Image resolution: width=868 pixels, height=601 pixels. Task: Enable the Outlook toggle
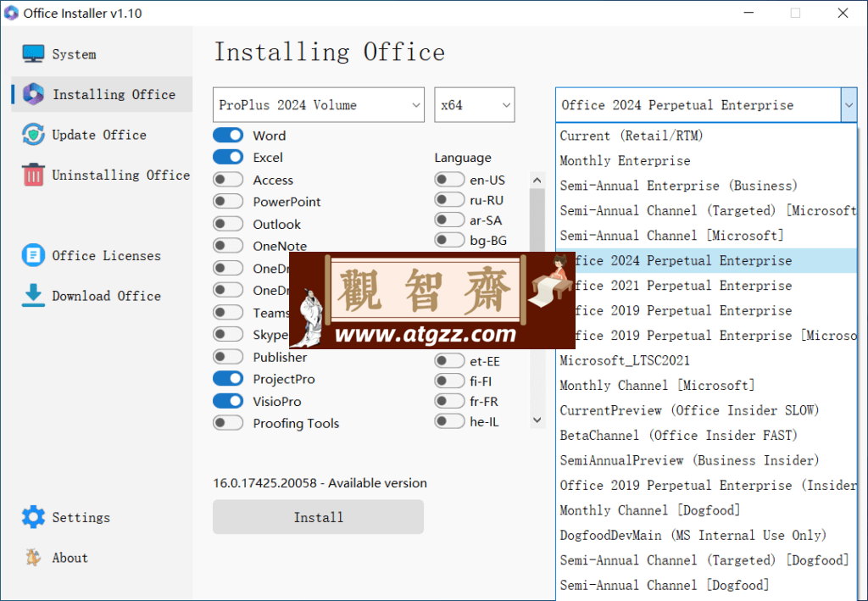(x=228, y=224)
